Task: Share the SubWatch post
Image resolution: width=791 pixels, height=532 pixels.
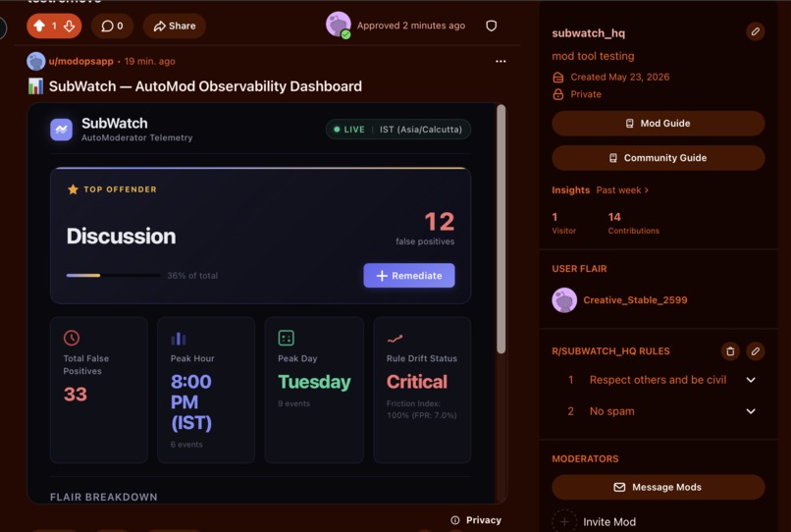Action: (x=175, y=26)
